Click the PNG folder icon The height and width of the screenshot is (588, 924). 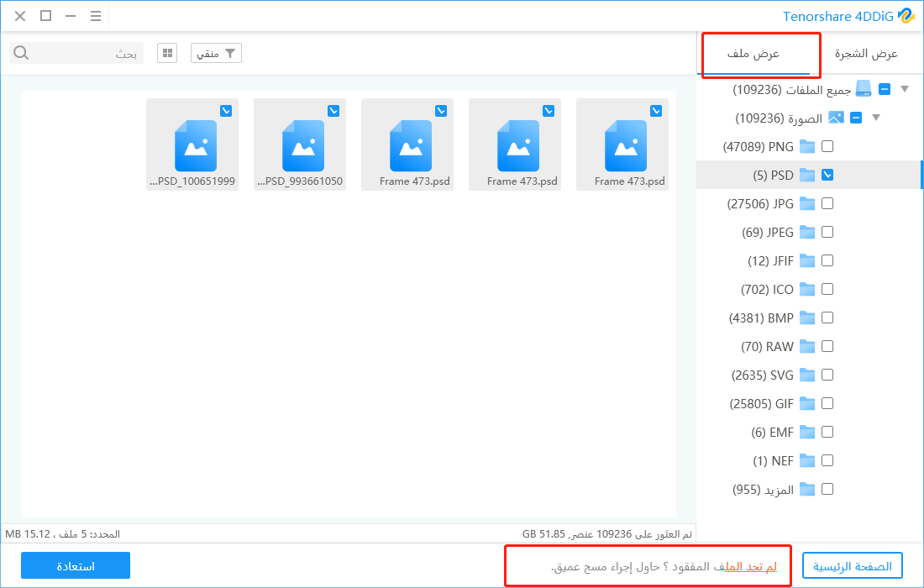pos(807,147)
